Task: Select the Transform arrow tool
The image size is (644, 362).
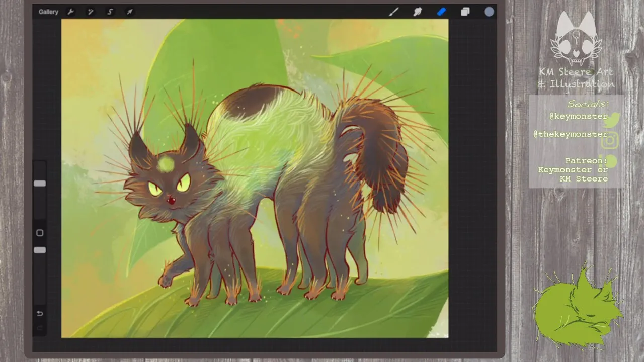Action: pyautogui.click(x=129, y=12)
